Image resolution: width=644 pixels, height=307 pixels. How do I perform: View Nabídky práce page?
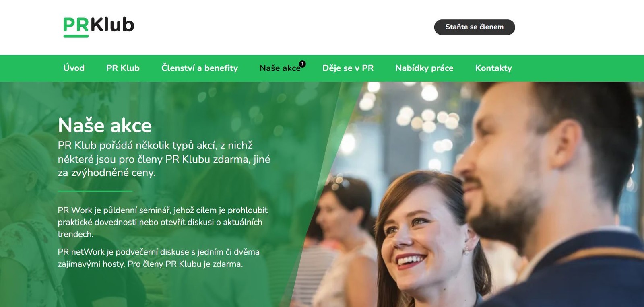[x=424, y=68]
